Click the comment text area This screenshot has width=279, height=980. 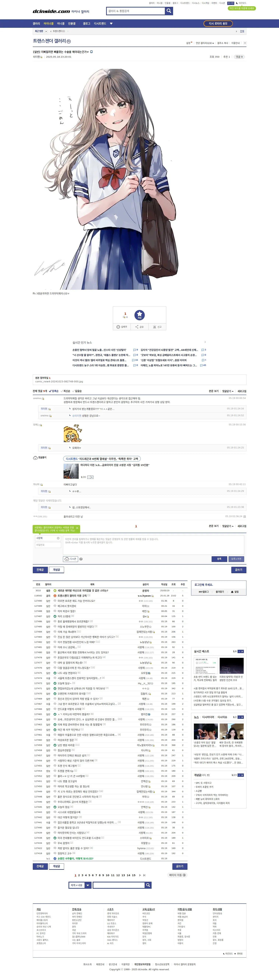click(x=153, y=545)
